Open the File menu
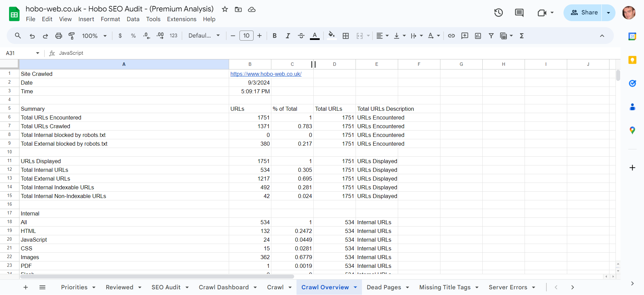The image size is (644, 295). click(x=31, y=19)
